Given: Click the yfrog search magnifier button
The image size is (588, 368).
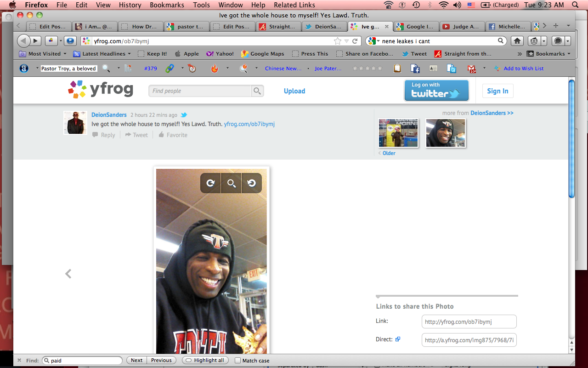Looking at the screenshot, I should point(258,91).
